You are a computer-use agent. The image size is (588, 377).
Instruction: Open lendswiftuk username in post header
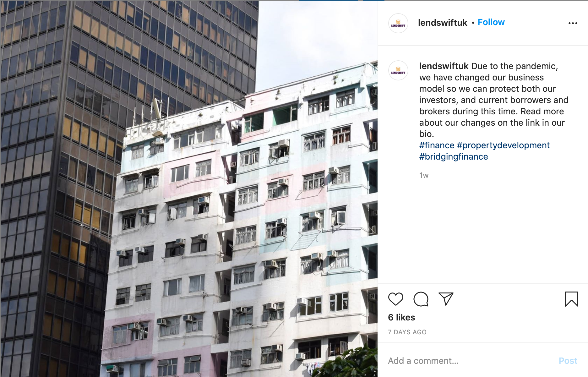pyautogui.click(x=443, y=23)
